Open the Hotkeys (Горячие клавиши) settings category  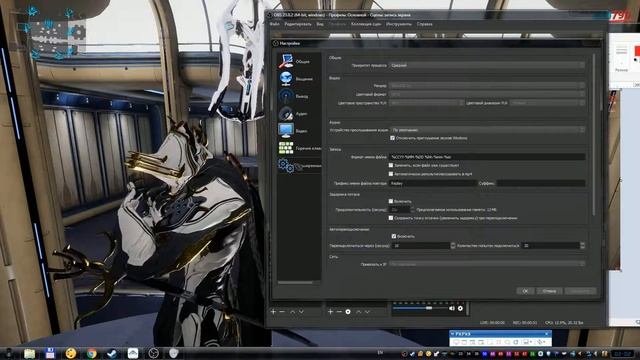(299, 148)
